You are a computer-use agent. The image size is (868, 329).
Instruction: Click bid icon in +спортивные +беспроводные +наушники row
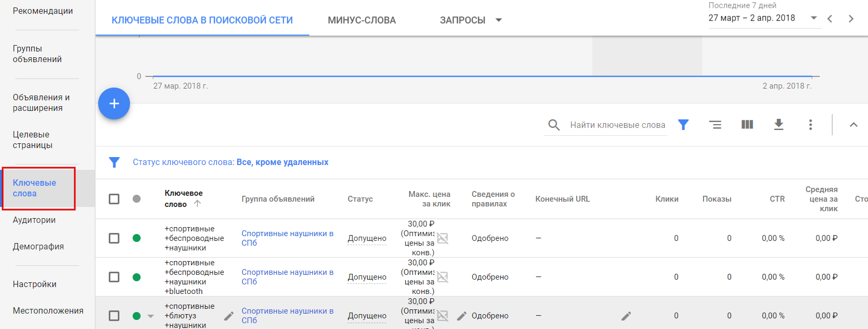(x=442, y=238)
